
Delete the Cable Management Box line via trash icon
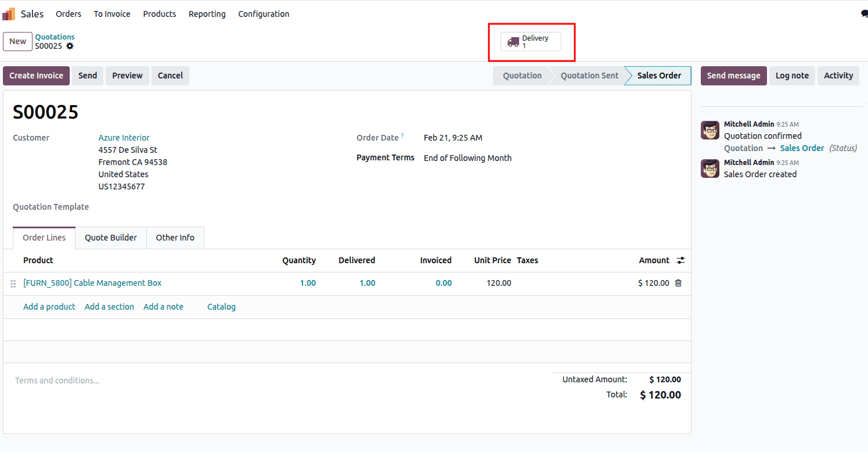[x=678, y=283]
